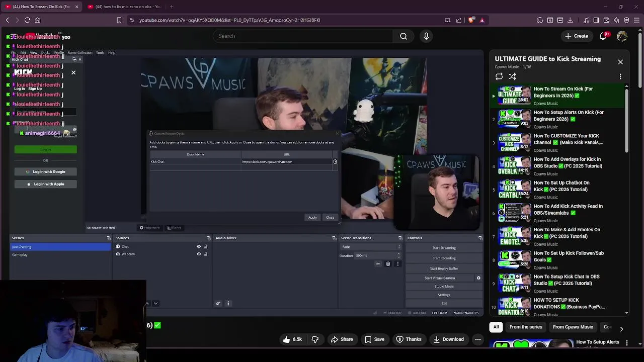Open the Scene Collection menu in OBS
The image size is (644, 362).
(80, 53)
